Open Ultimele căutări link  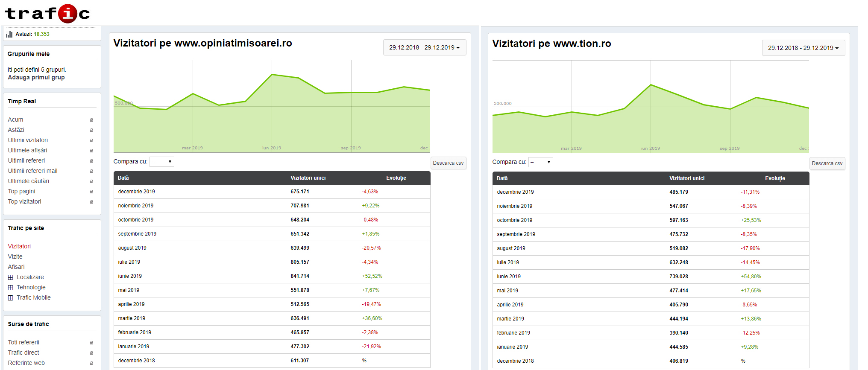(28, 181)
